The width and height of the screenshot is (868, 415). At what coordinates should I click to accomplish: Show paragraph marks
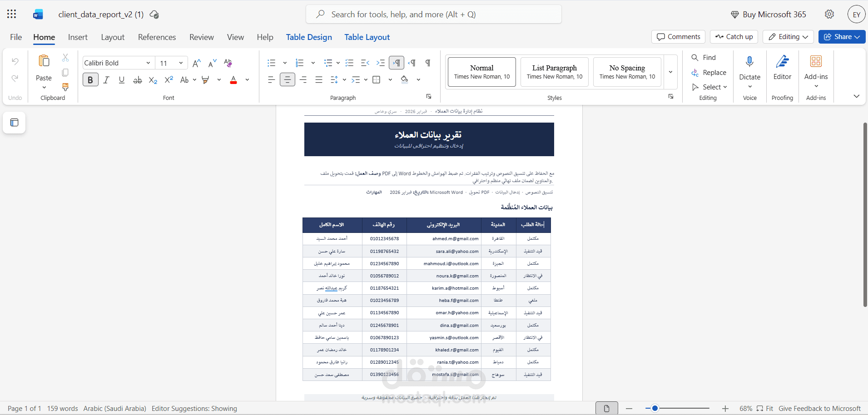click(427, 63)
